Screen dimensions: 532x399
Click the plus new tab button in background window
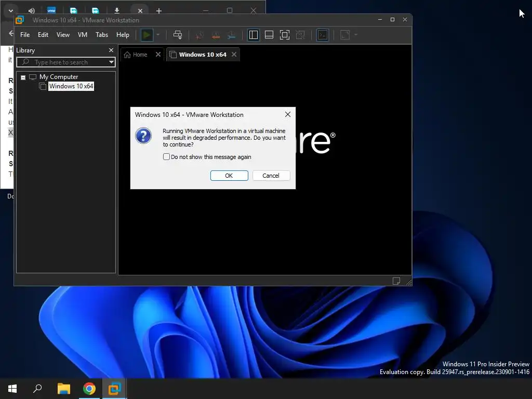pyautogui.click(x=159, y=11)
